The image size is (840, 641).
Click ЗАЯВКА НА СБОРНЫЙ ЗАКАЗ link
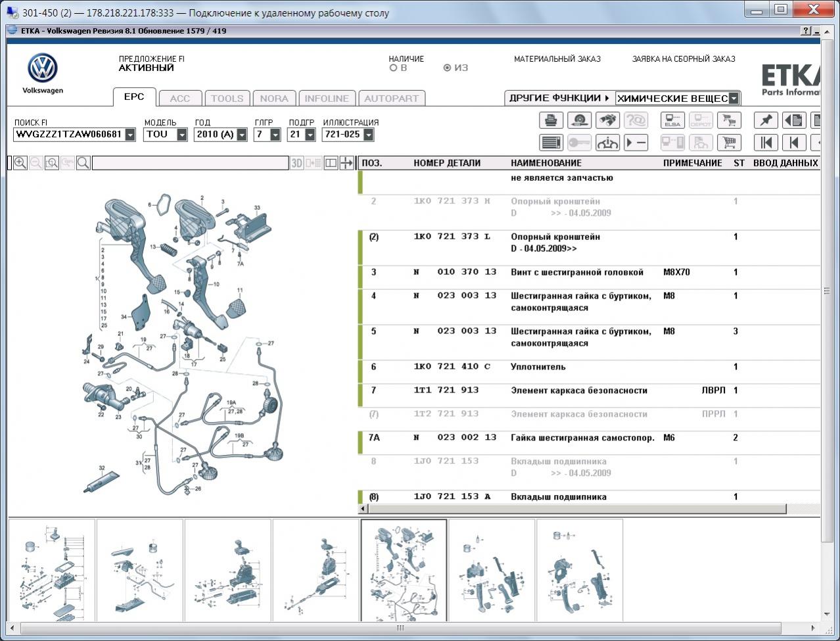pyautogui.click(x=684, y=59)
